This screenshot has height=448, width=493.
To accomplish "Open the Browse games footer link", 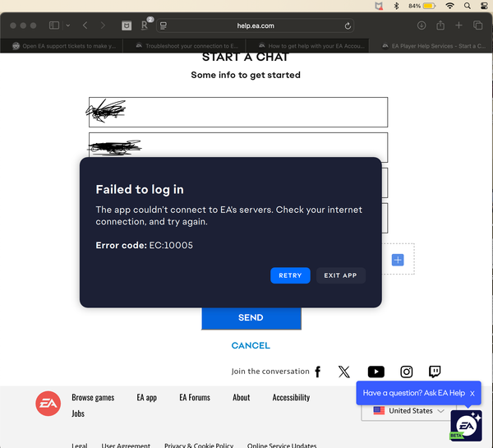I will [93, 397].
